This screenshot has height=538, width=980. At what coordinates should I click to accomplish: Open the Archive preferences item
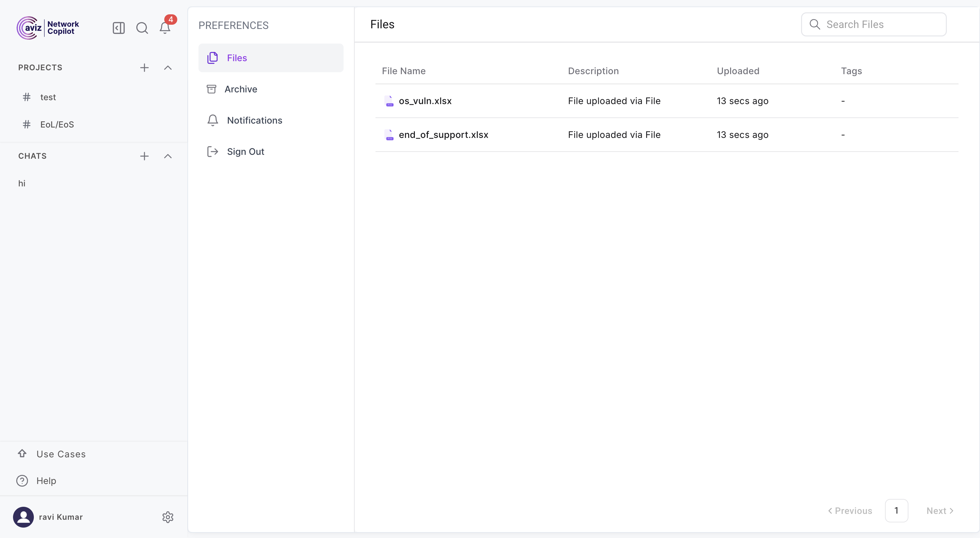(x=241, y=89)
